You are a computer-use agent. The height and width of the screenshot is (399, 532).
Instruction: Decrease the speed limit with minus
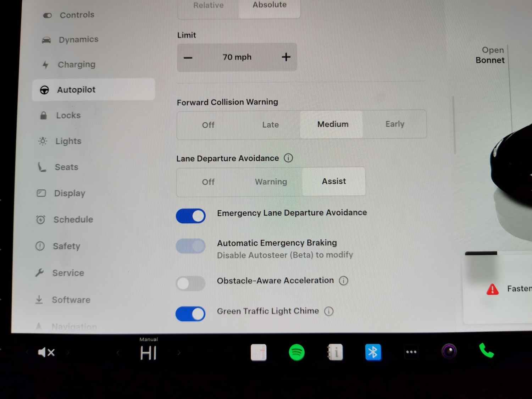188,58
